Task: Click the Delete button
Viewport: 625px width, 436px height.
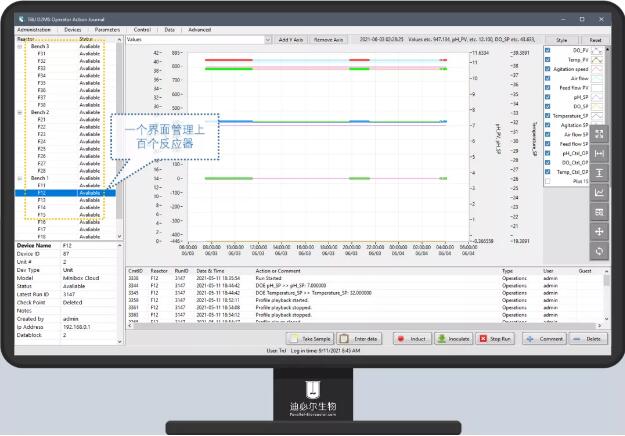Action: 588,339
